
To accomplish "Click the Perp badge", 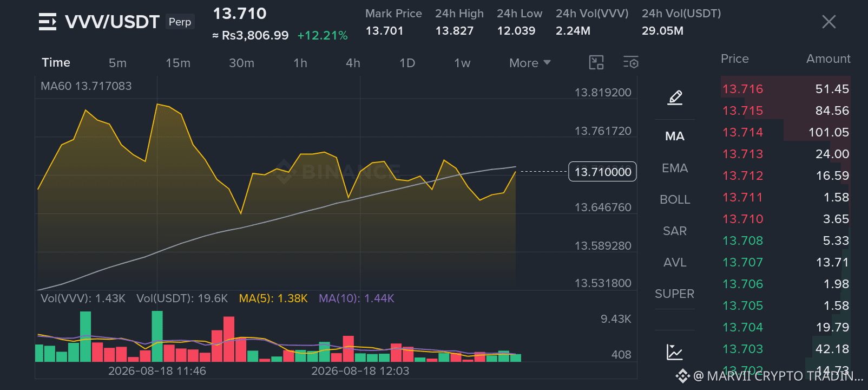I will [180, 22].
